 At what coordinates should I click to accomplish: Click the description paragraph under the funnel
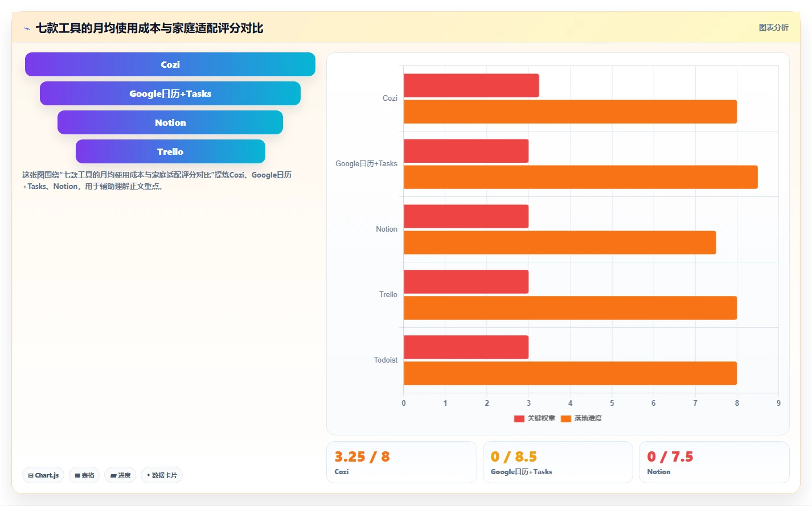(157, 180)
